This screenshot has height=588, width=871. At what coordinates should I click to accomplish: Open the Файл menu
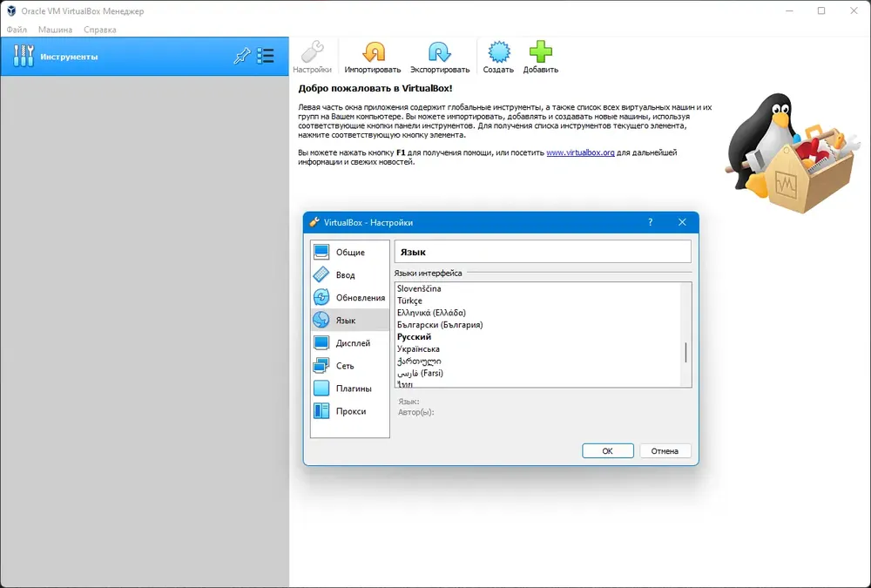(x=17, y=30)
